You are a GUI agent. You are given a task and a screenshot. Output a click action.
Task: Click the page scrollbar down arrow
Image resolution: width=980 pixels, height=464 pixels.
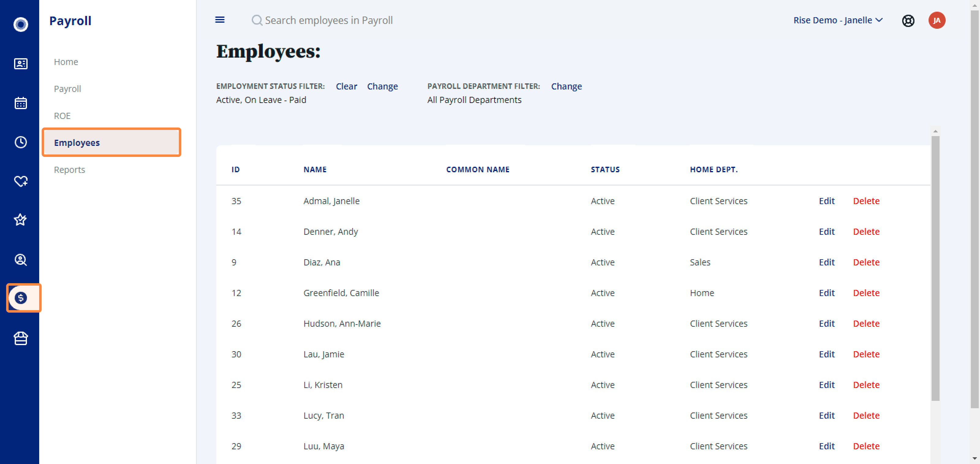974,459
